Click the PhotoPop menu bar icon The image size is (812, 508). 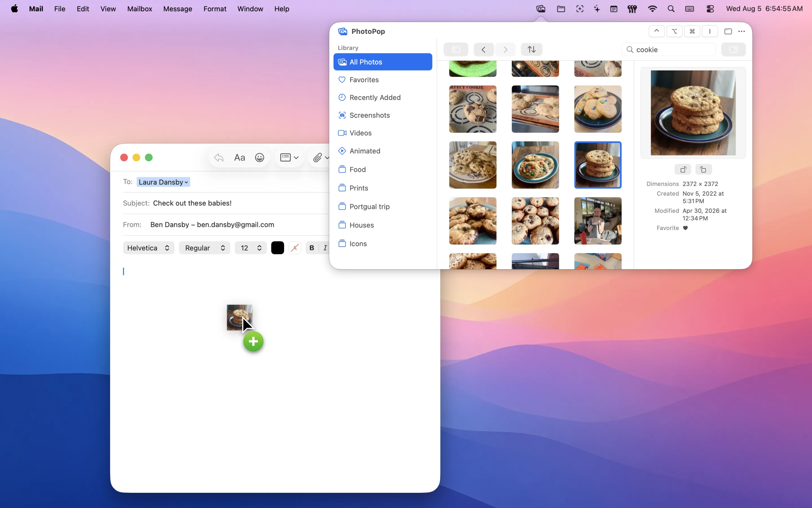(x=540, y=9)
